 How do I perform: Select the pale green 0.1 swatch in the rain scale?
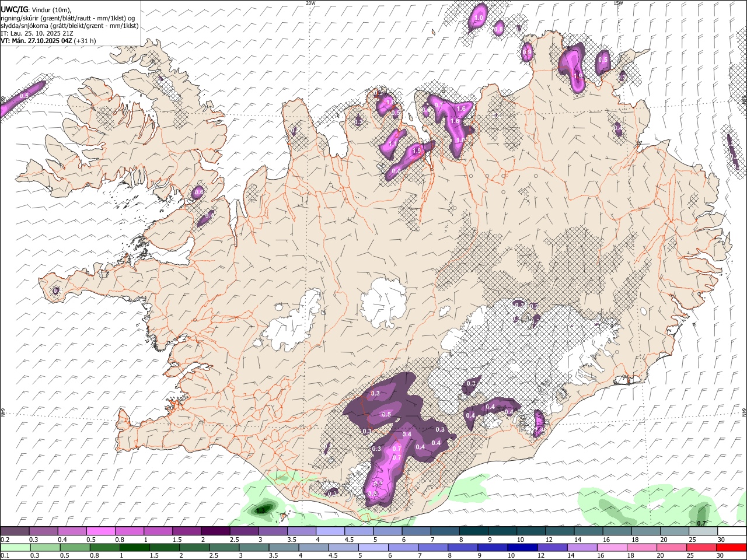click(15, 547)
